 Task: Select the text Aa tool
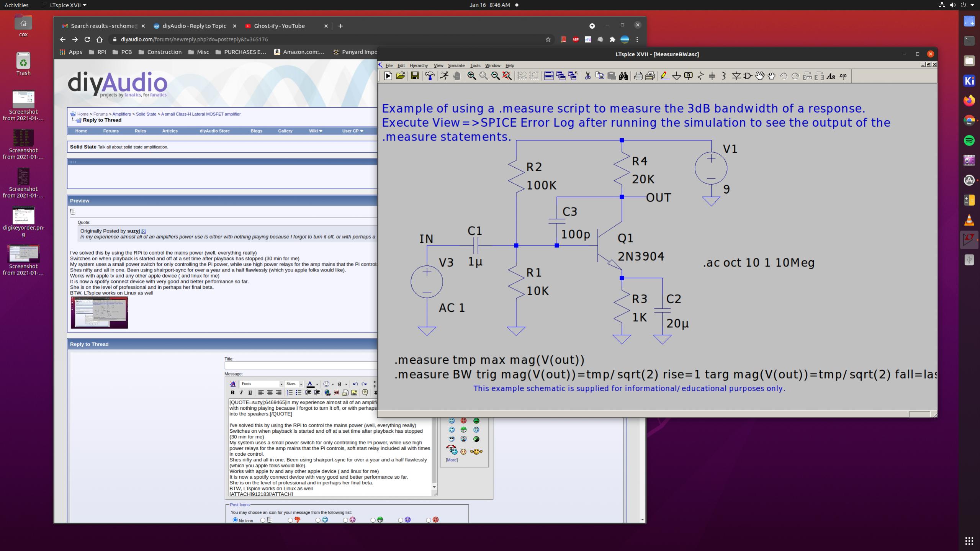(x=831, y=76)
